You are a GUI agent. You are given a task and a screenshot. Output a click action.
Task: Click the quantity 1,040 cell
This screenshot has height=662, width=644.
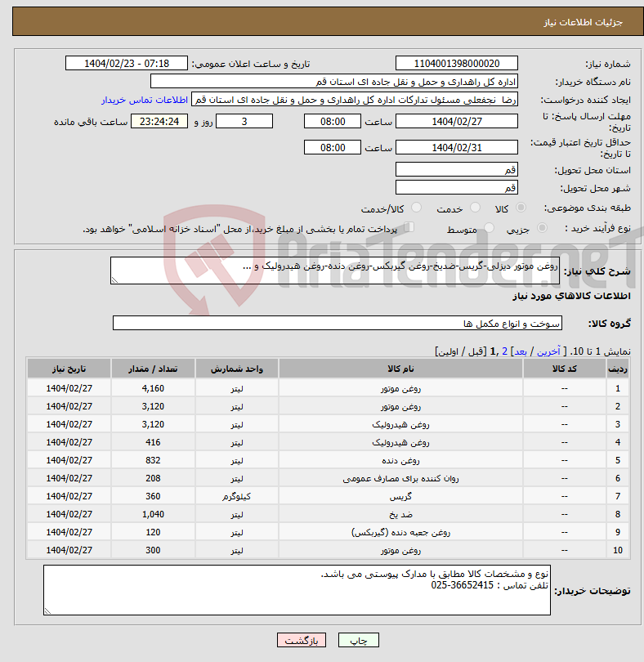click(153, 514)
